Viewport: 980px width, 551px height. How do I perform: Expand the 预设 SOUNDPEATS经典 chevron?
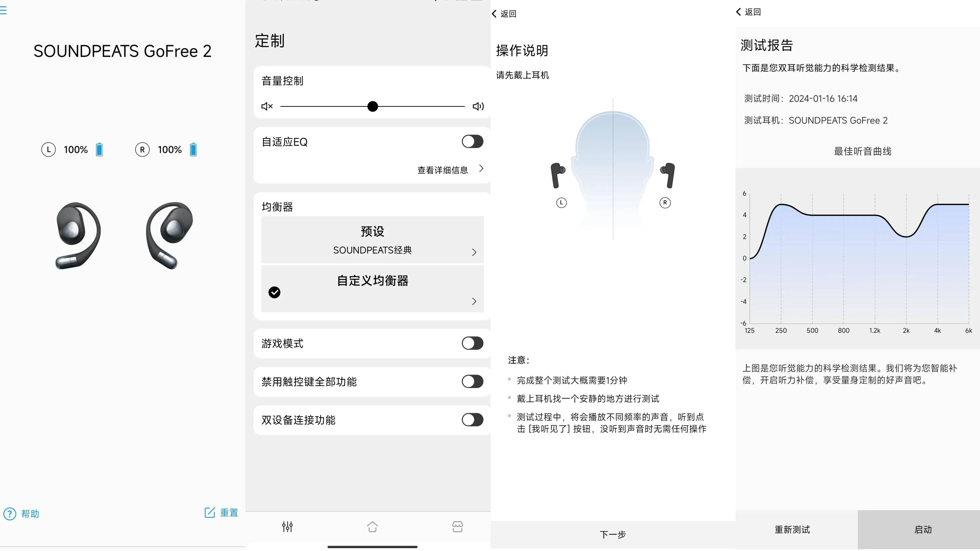click(474, 252)
